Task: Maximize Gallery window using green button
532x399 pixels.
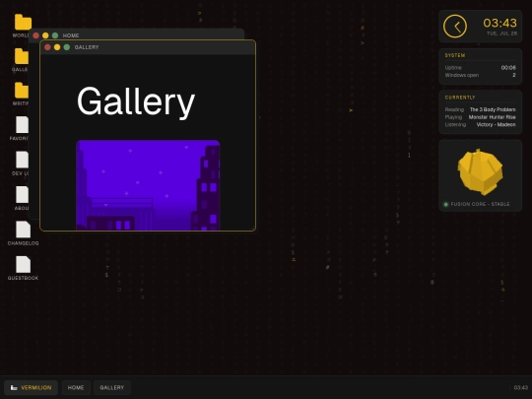Action: [x=67, y=47]
